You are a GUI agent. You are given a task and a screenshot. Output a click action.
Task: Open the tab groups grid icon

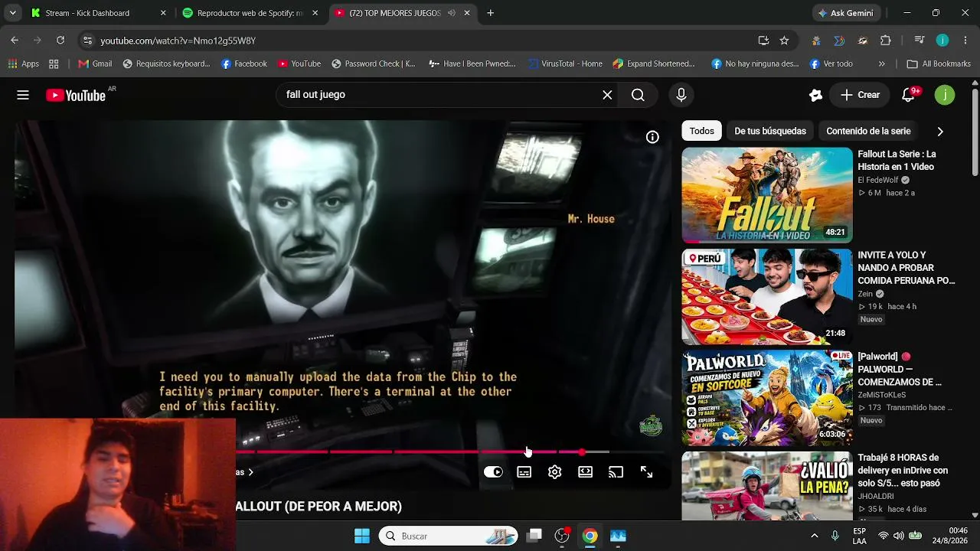(54, 64)
